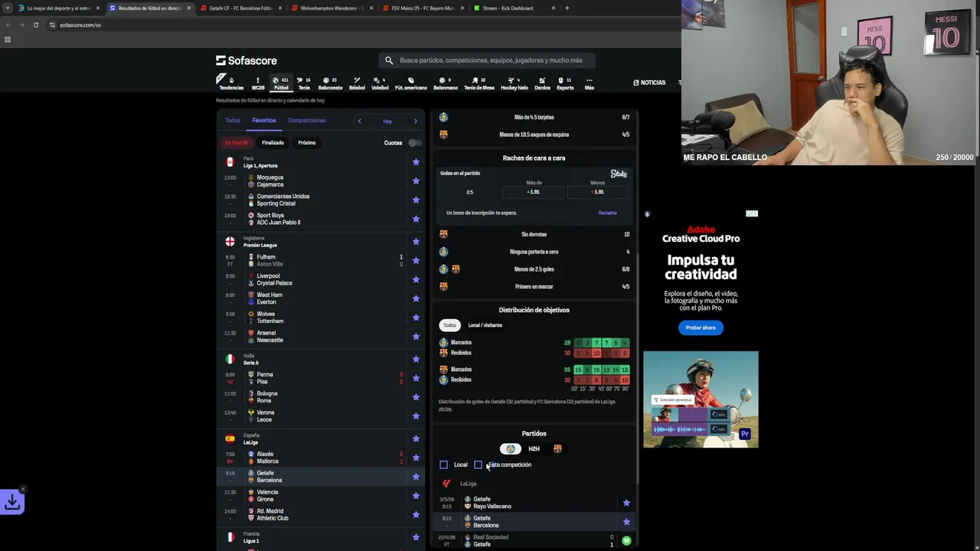
Task: Open the WC26 category icon
Action: (258, 83)
